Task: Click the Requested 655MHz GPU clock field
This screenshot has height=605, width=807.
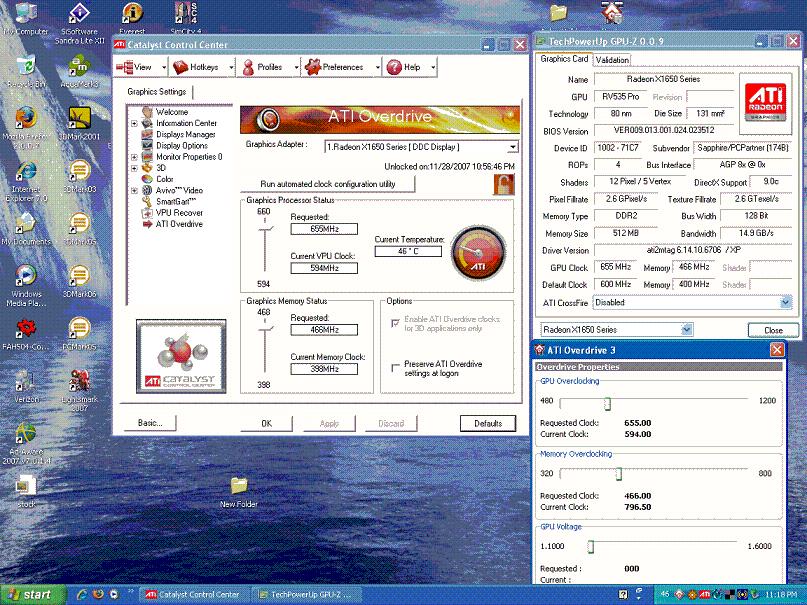Action: pyautogui.click(x=324, y=229)
